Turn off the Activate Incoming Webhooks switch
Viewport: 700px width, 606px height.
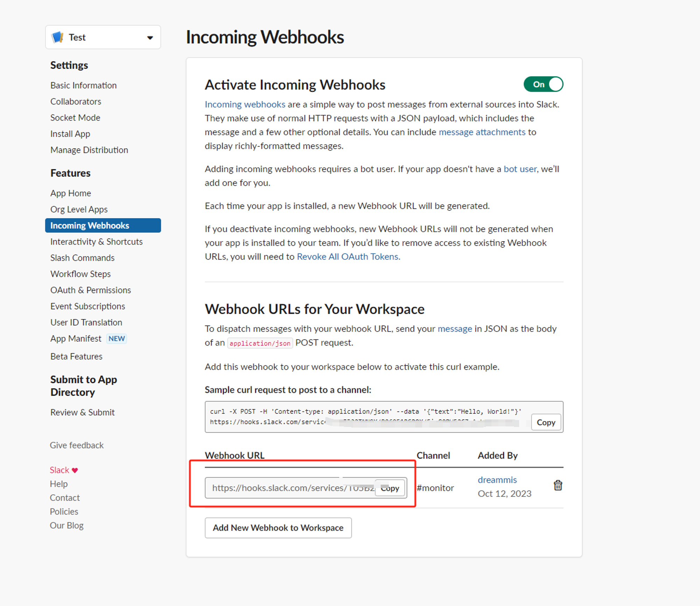point(543,84)
